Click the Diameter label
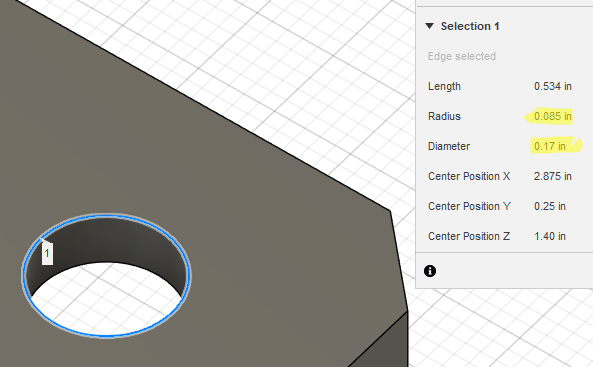 pos(449,146)
